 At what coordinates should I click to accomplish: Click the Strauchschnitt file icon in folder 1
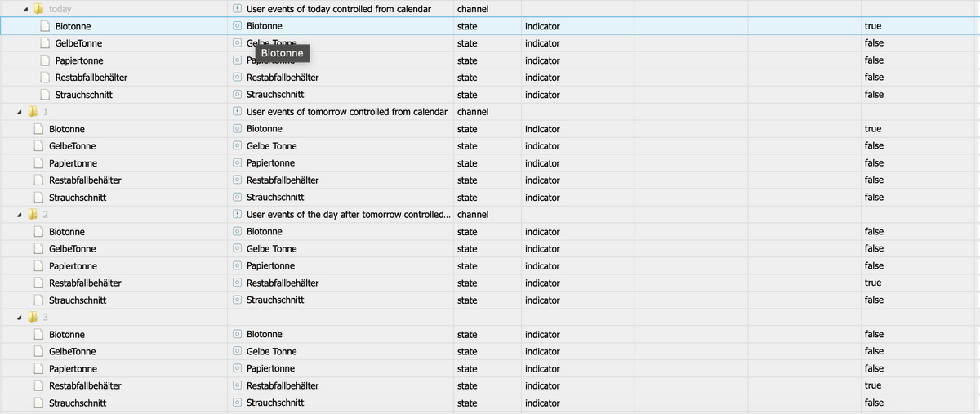38,198
